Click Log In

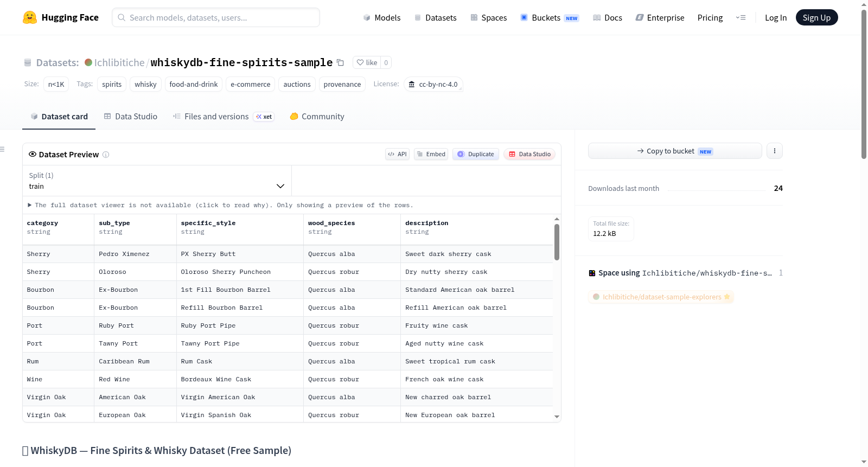coord(776,17)
